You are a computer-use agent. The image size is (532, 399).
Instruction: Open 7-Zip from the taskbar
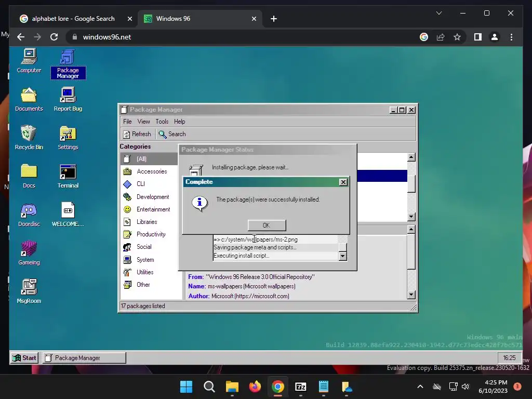click(x=301, y=387)
